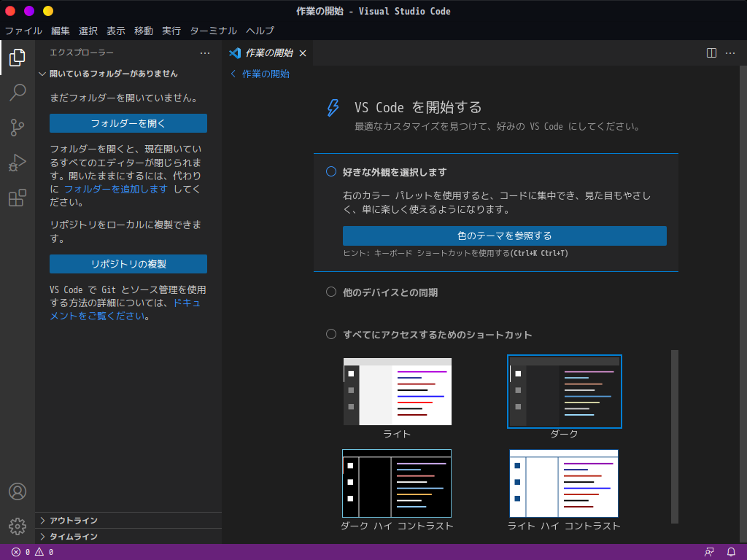Screen dimensions: 747x560
Task: Expand the アウトライン section
Action: (x=73, y=521)
